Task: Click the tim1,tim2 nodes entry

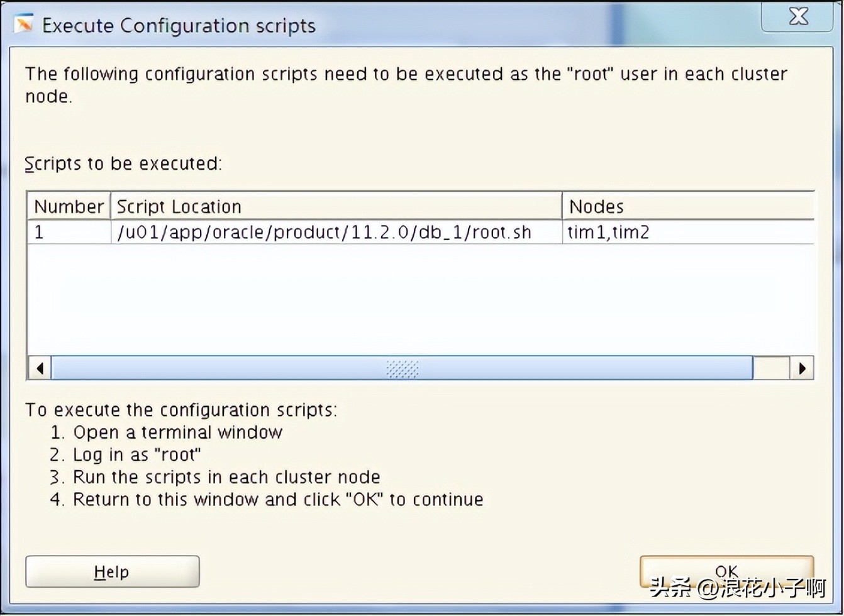Action: pos(608,232)
